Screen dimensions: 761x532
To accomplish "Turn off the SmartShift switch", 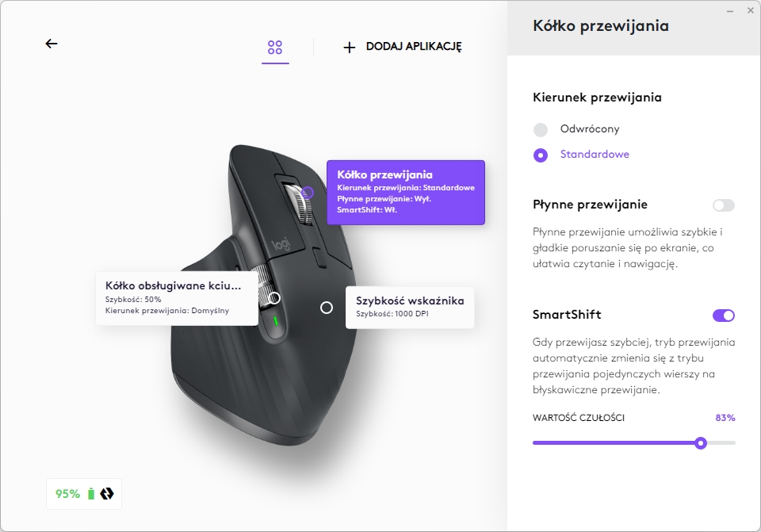I will pos(724,316).
